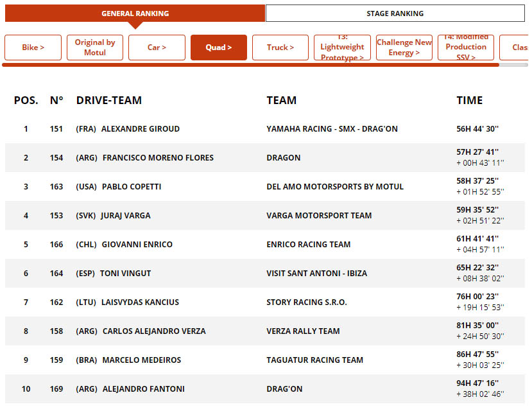Select Laisvydas Kancius in the ranking
The image size is (532, 411).
(140, 302)
